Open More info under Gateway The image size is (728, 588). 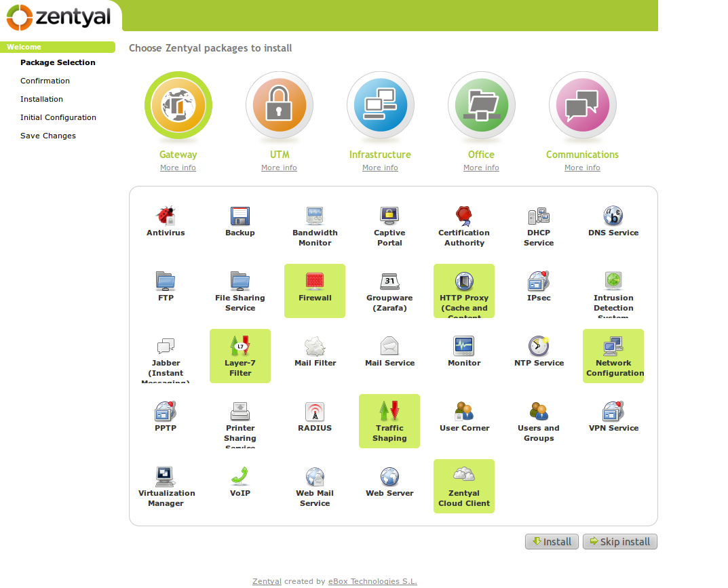tap(178, 168)
